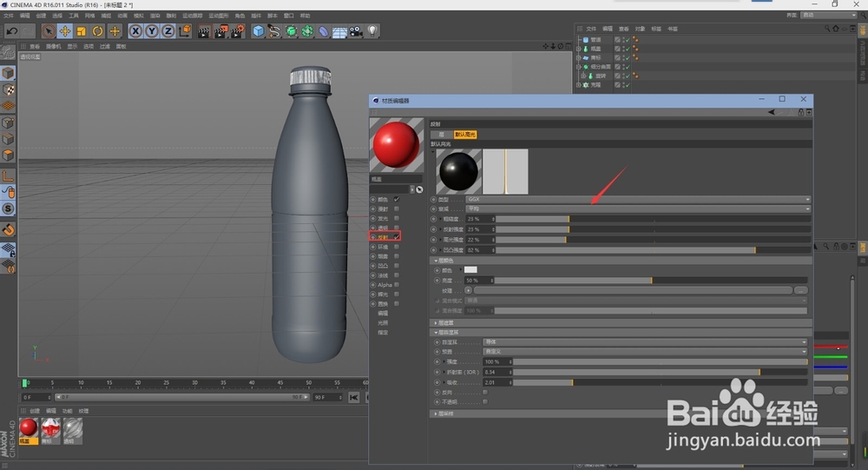Open the 衰减 dropdown

[x=638, y=209]
